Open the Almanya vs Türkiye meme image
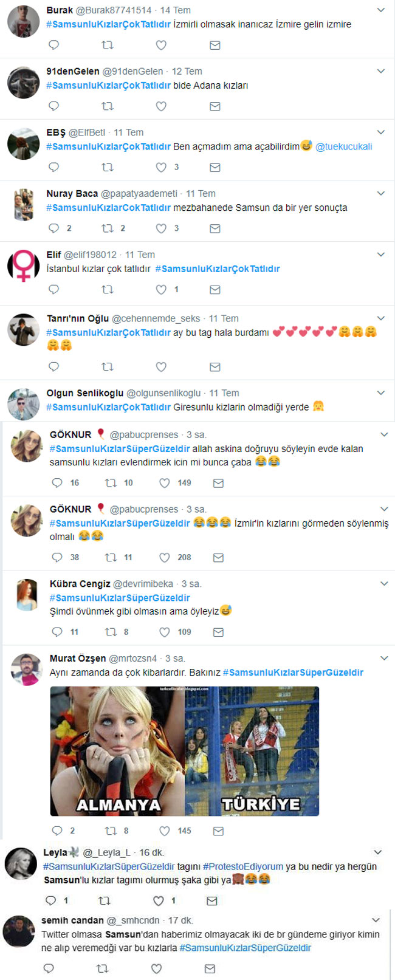 pos(184,751)
